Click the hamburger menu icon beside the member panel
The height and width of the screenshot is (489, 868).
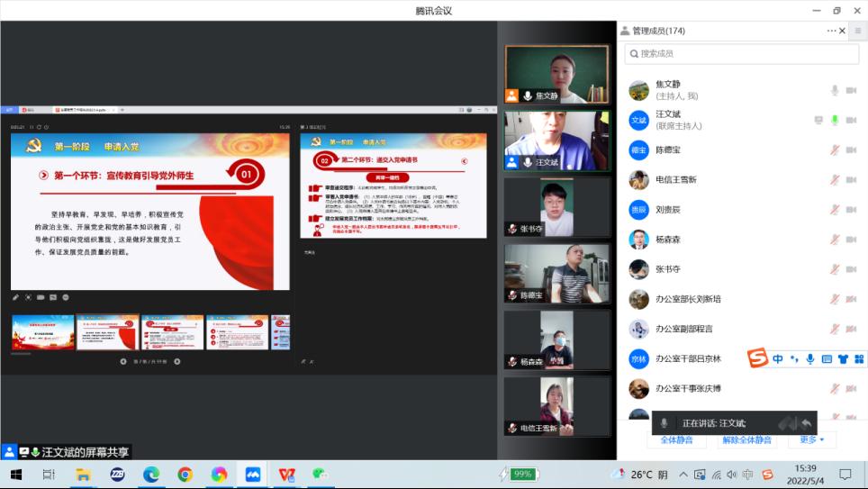click(x=857, y=31)
